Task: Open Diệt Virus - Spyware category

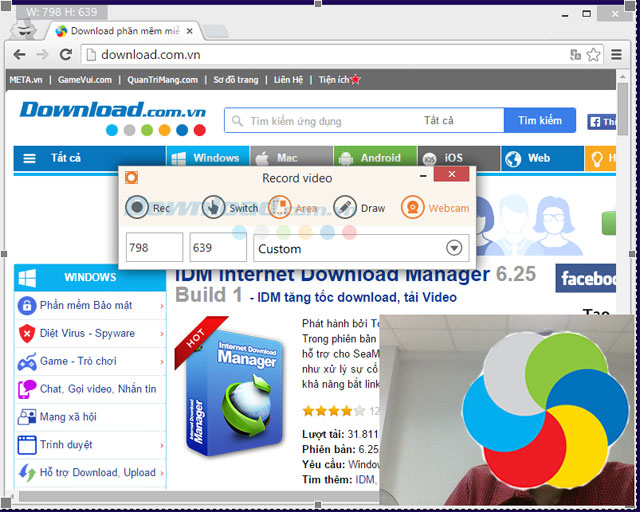Action: pos(87,333)
